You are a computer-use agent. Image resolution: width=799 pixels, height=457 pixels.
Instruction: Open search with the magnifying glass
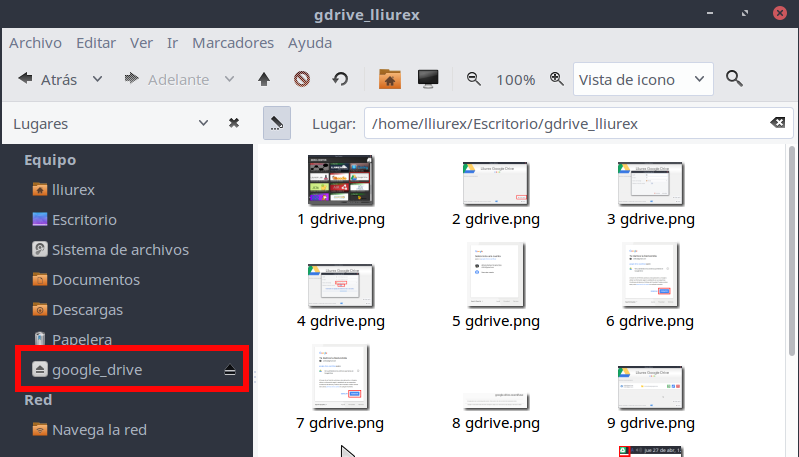click(734, 79)
